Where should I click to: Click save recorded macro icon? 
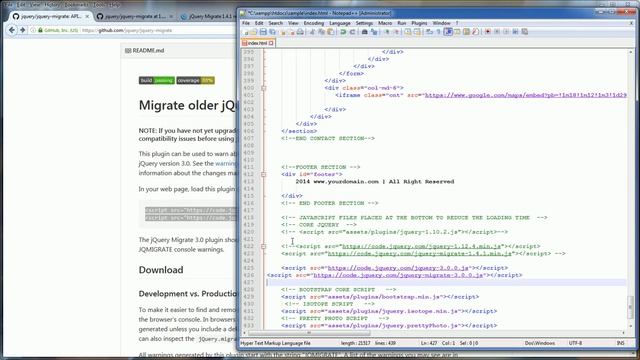point(524,32)
